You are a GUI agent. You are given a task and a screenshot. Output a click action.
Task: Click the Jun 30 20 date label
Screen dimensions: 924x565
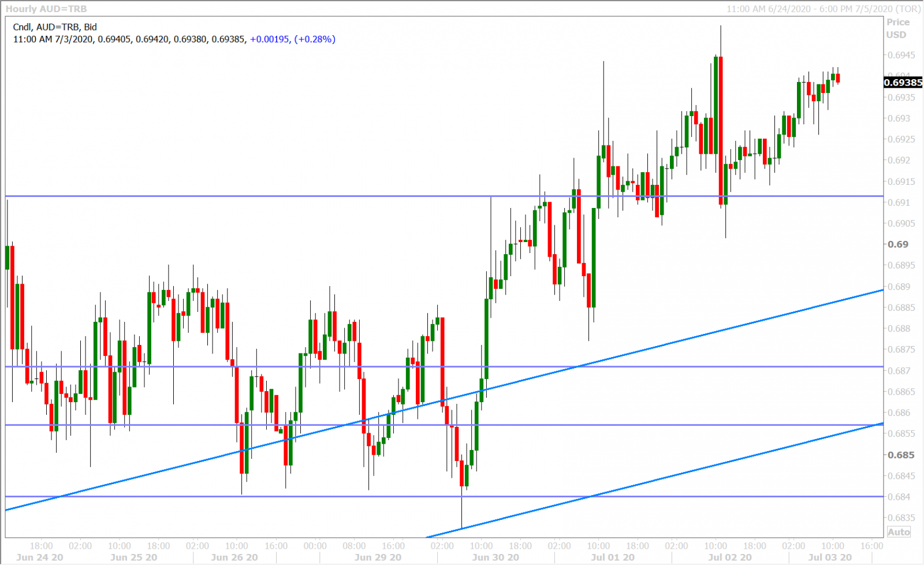pos(495,557)
